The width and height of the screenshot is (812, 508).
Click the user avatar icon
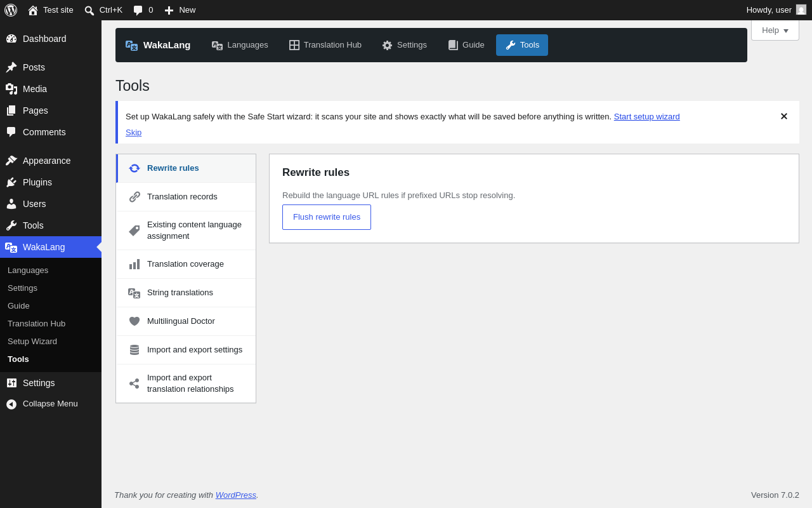801,10
